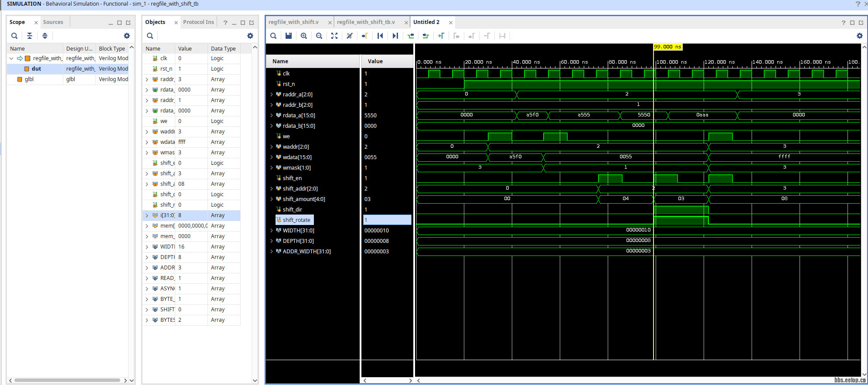Click the Scope panel horizontal scrollbar
Viewport: 868px width, 385px height.
pos(67,380)
